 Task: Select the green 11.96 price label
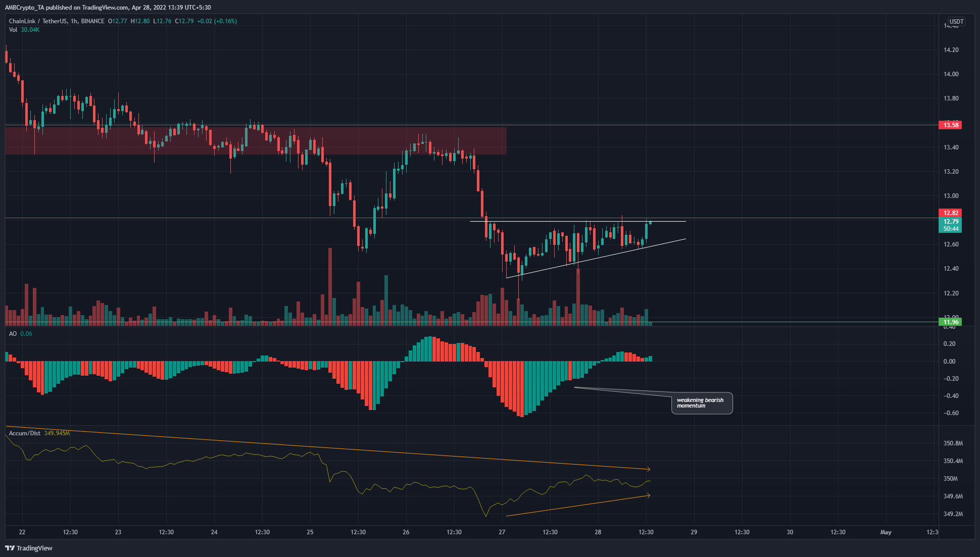click(951, 322)
